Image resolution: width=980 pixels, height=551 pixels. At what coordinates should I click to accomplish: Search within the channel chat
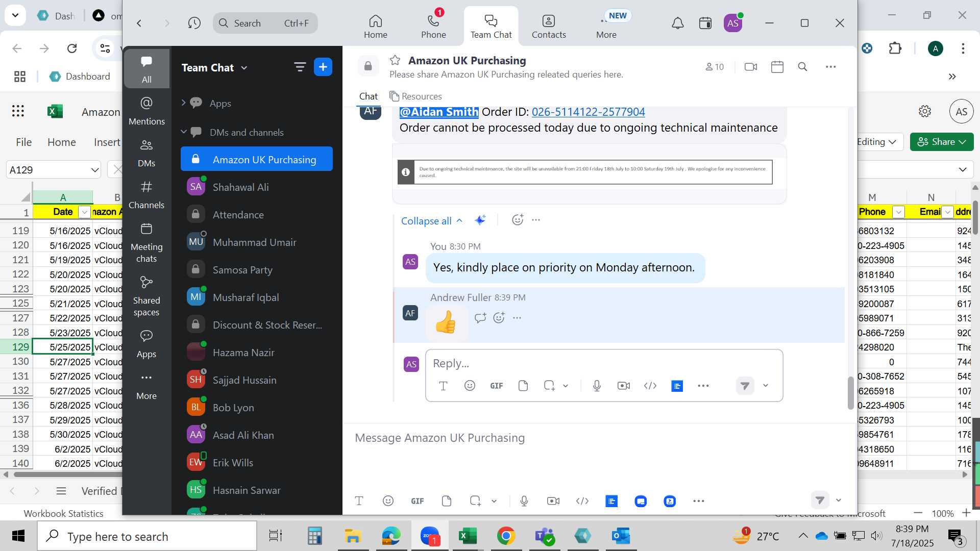coord(802,67)
